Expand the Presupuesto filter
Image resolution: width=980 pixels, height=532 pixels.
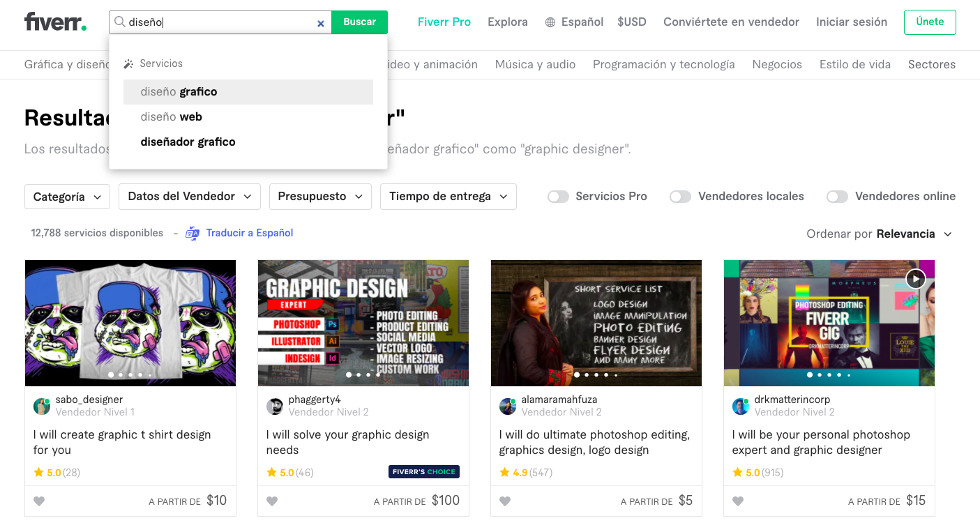[319, 197]
